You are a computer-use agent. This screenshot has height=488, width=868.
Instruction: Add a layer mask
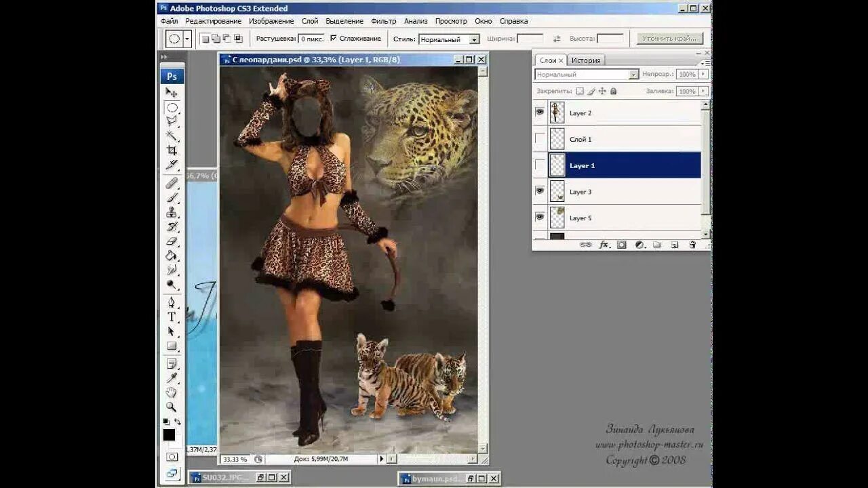[622, 245]
